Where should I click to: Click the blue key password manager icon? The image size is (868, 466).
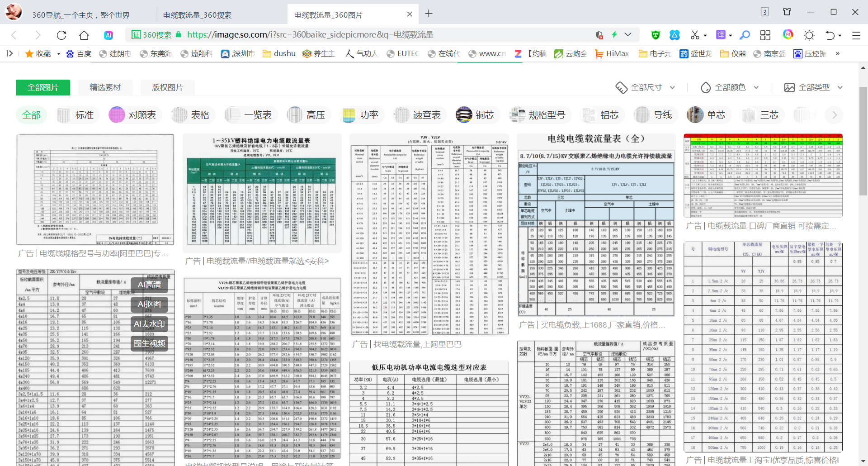click(745, 35)
